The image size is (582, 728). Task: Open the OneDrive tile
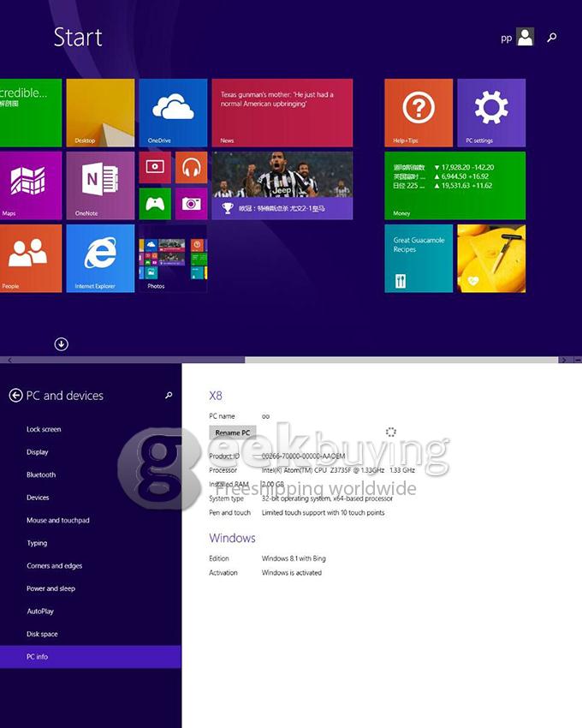coord(173,112)
